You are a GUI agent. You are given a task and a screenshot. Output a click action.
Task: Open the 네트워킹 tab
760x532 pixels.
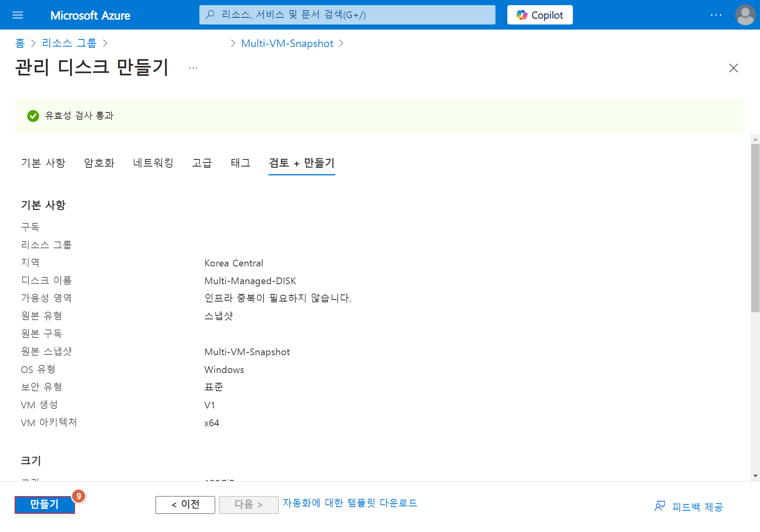pyautogui.click(x=153, y=163)
